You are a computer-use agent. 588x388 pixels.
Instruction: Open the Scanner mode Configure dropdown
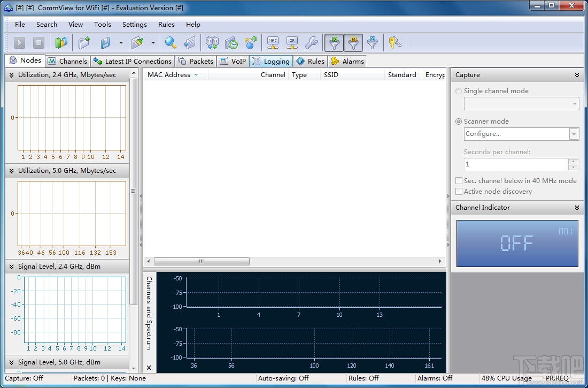(x=574, y=134)
